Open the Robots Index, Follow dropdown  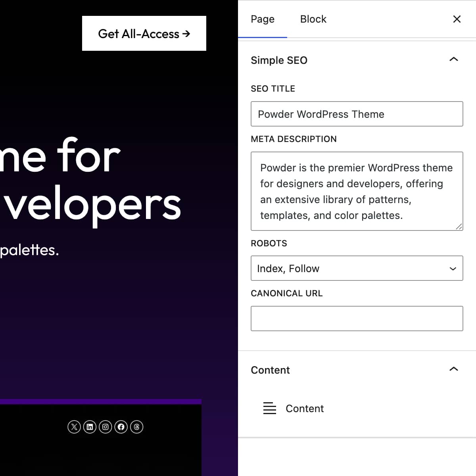(x=357, y=269)
